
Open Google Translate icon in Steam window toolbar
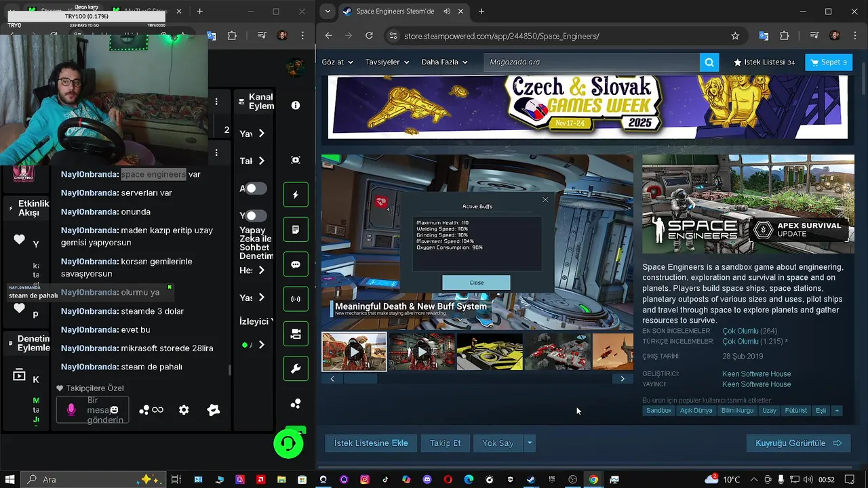tap(764, 36)
